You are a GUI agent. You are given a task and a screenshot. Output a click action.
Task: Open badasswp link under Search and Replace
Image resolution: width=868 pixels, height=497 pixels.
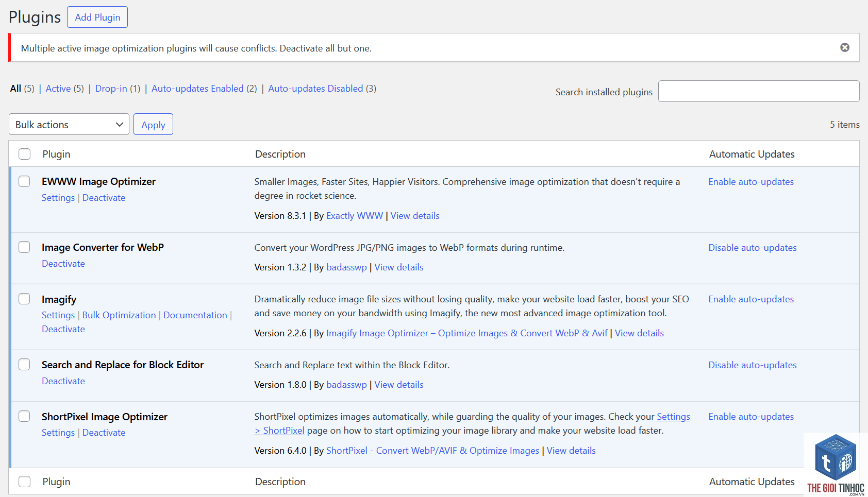tap(346, 385)
